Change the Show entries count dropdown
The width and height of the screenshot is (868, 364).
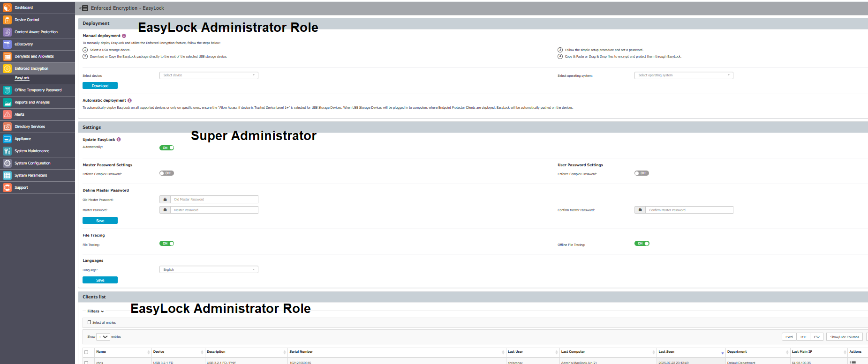[x=103, y=337]
